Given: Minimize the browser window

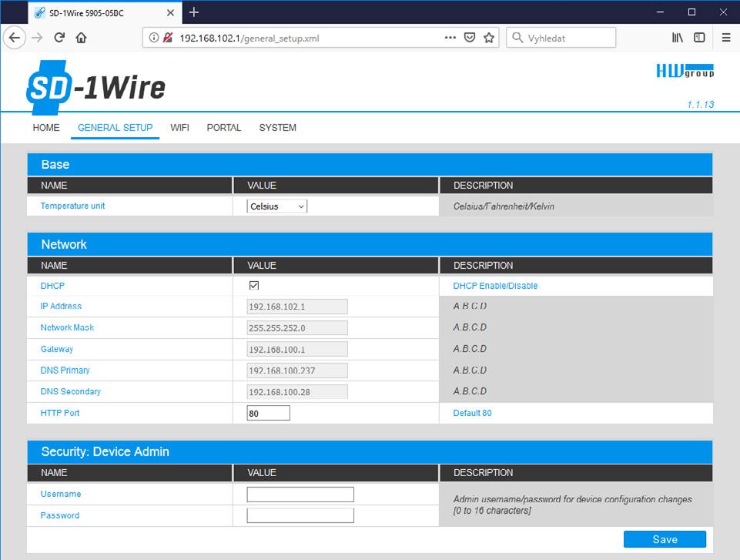Looking at the screenshot, I should [660, 12].
